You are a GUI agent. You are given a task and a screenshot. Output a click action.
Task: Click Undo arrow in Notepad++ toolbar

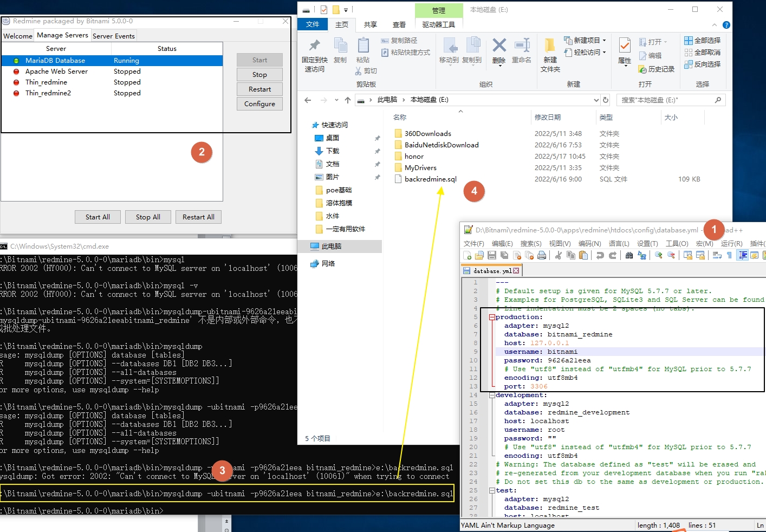pyautogui.click(x=600, y=255)
